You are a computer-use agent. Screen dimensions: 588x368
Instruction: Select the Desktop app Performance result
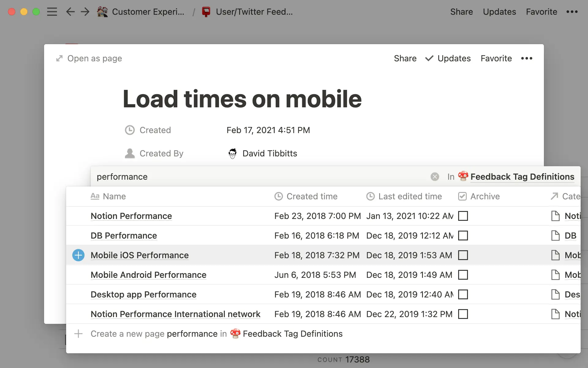click(143, 294)
